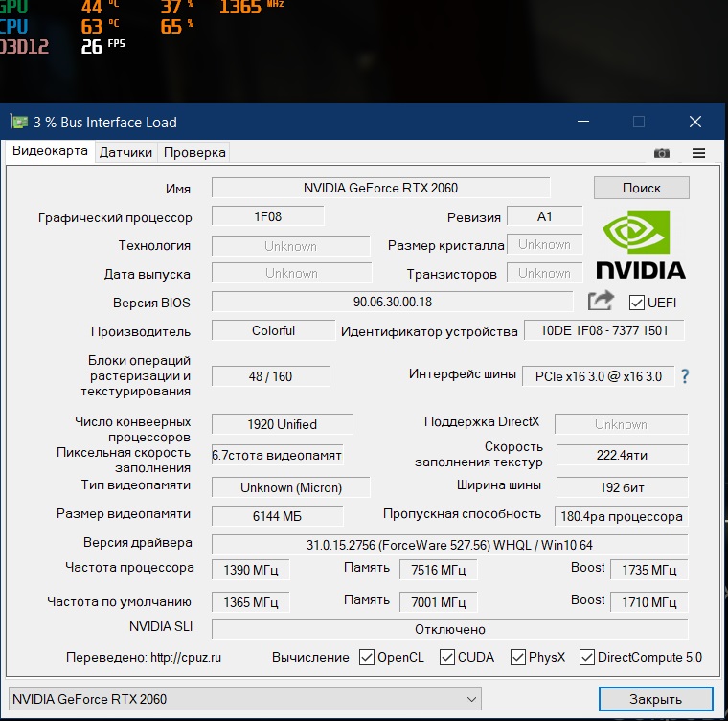Click the bus width field 192 бит
Screen dimensions: 728x721
[x=622, y=487]
